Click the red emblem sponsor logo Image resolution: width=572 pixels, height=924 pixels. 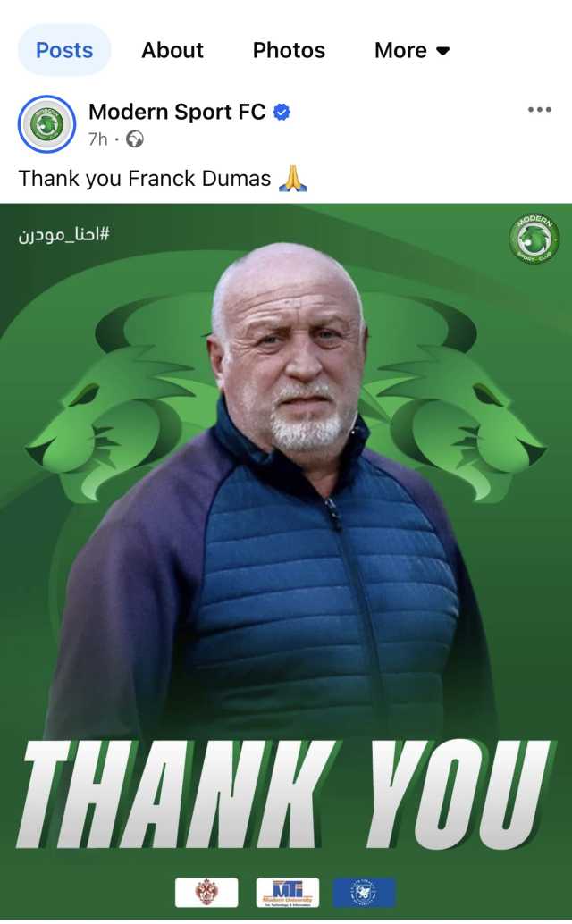pos(206,892)
